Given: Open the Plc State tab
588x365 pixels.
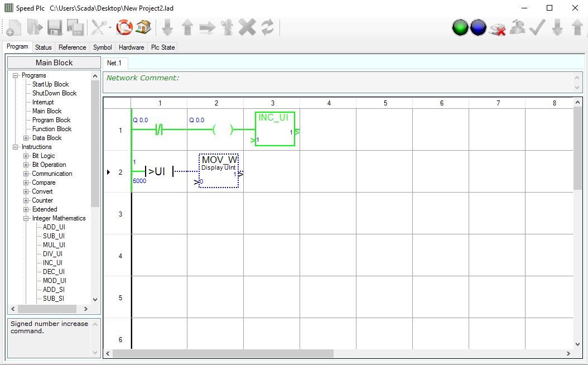Looking at the screenshot, I should pyautogui.click(x=163, y=47).
